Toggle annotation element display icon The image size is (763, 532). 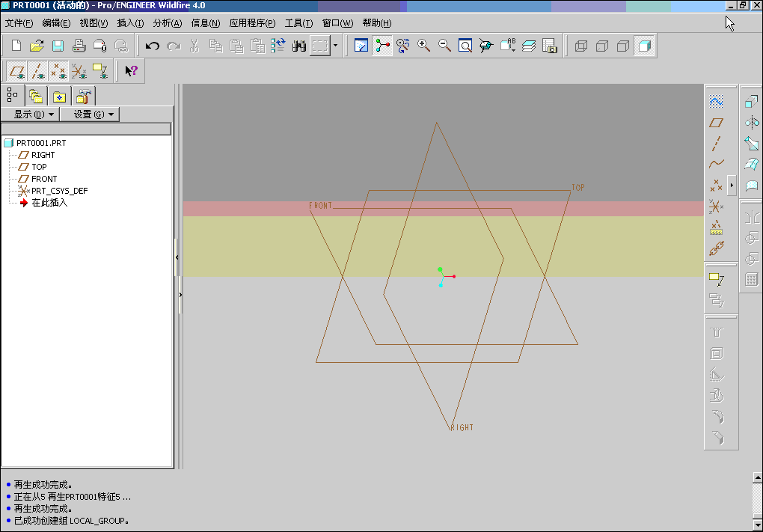pos(101,71)
